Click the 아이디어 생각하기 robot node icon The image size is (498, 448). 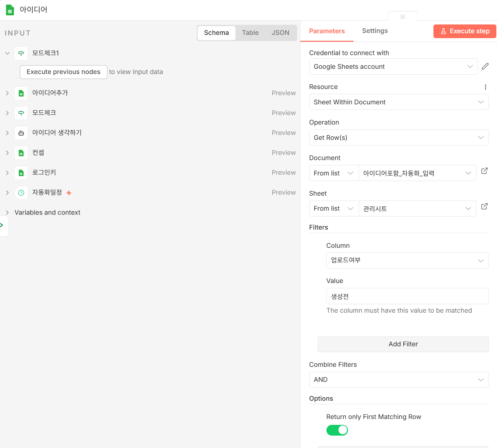[x=21, y=133]
